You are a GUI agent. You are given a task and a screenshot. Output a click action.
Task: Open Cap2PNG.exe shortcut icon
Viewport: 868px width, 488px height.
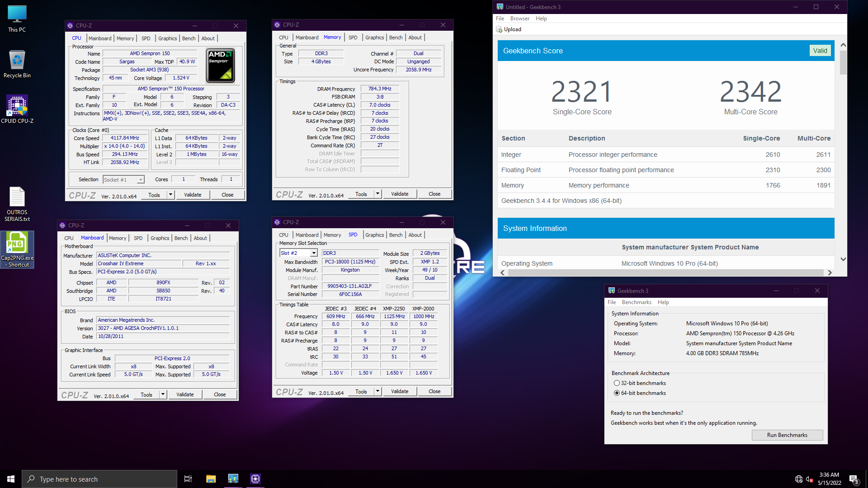pos(17,249)
